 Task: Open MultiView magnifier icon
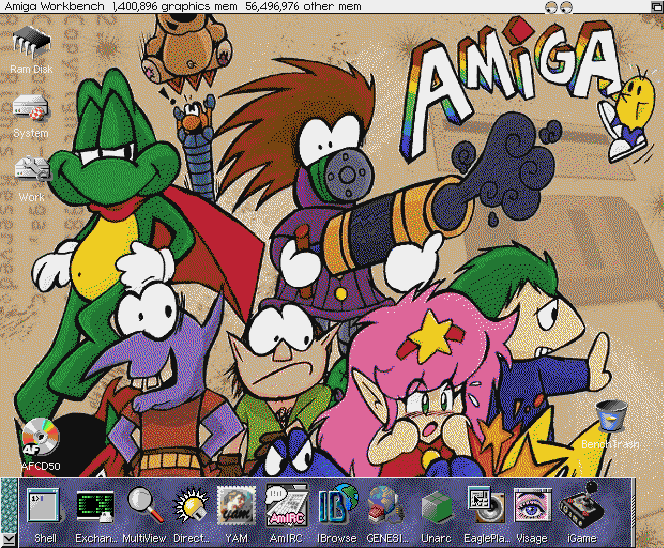coord(144,506)
